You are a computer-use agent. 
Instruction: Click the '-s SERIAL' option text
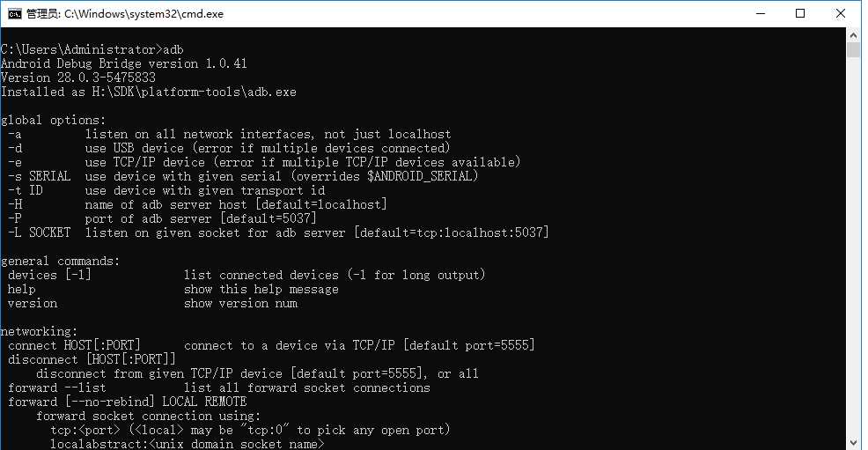(x=40, y=177)
